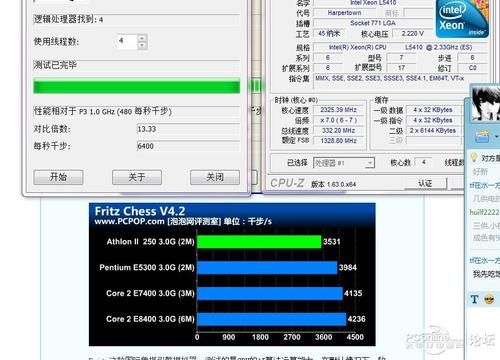
Task: Increase the thread count spinner arrow
Action: click(142, 38)
